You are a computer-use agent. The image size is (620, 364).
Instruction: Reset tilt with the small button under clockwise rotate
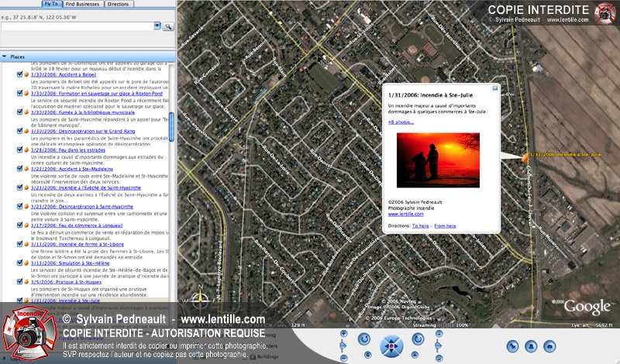click(x=415, y=355)
